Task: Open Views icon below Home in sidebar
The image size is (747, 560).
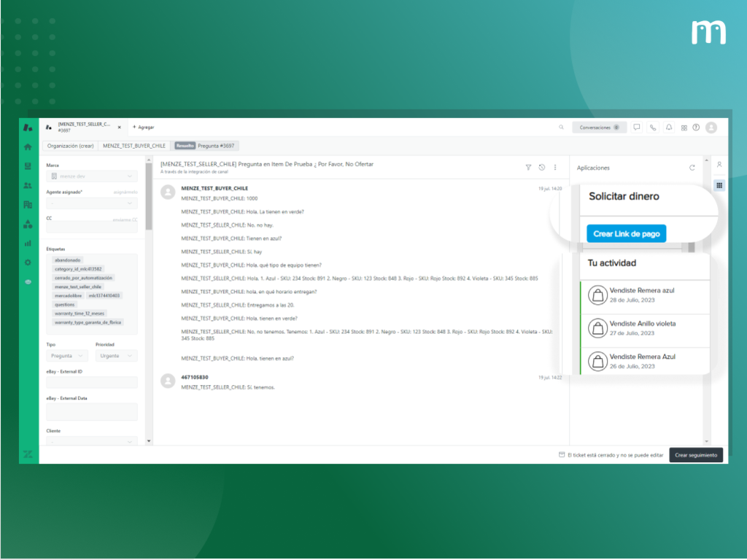Action: [28, 166]
